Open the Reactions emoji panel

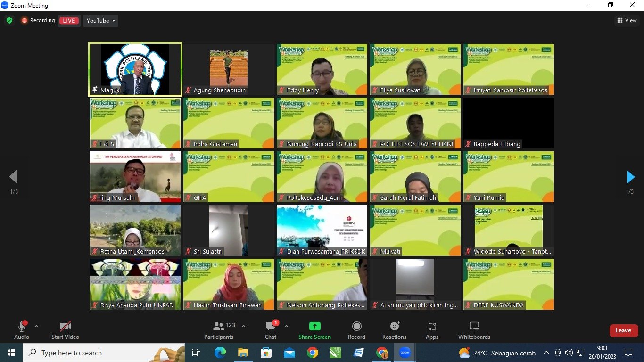394,330
